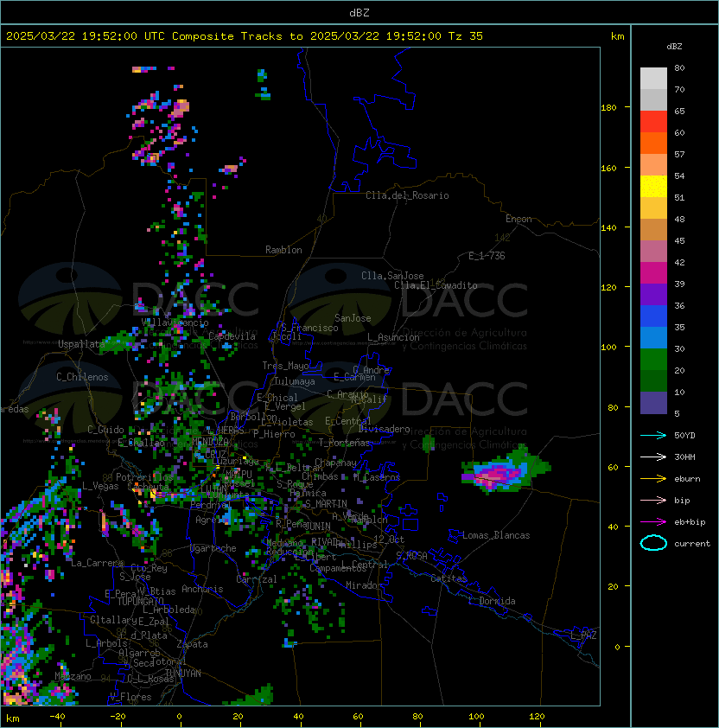Click the 'E_1-736' map label
Image resolution: width=719 pixels, height=728 pixels.
(x=487, y=256)
